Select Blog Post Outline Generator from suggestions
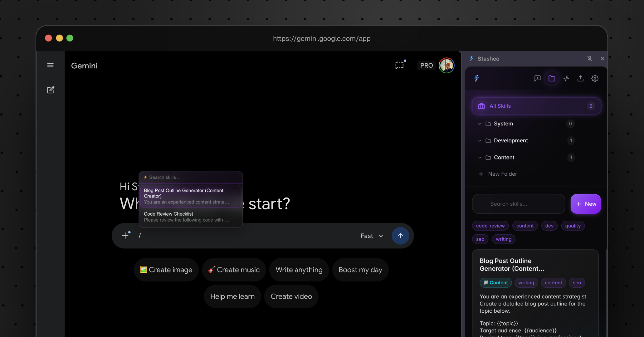 click(x=191, y=196)
